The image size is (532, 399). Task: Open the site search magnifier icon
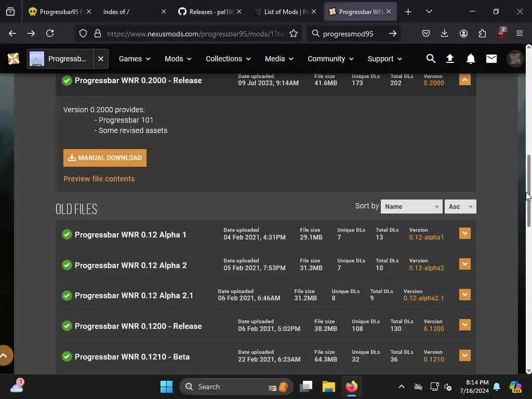click(431, 59)
